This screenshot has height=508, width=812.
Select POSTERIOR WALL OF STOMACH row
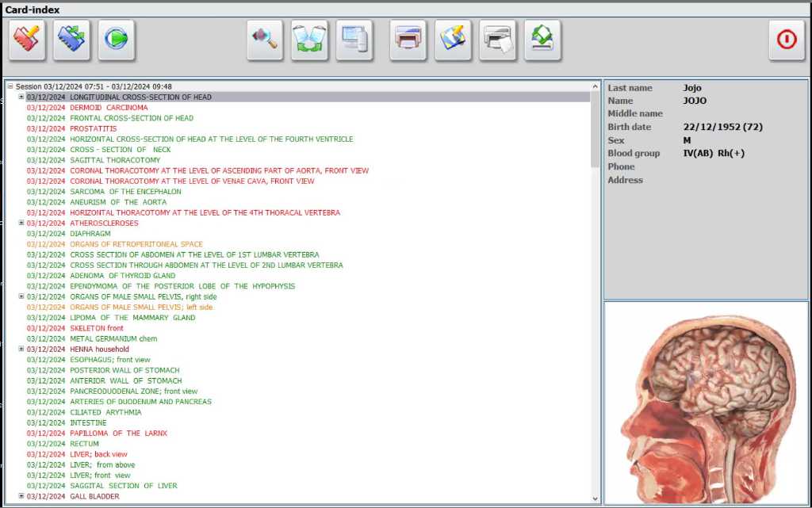103,370
